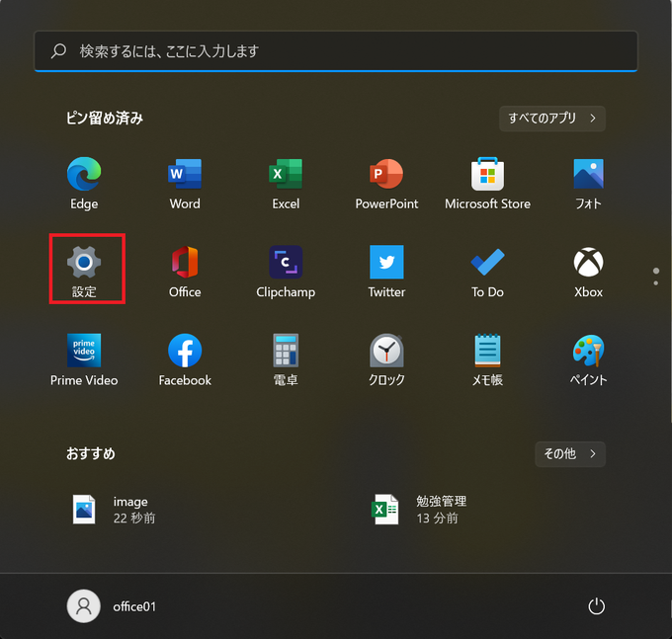This screenshot has height=639, width=672.
Task: Launch Word from pinned apps
Action: coord(185,183)
